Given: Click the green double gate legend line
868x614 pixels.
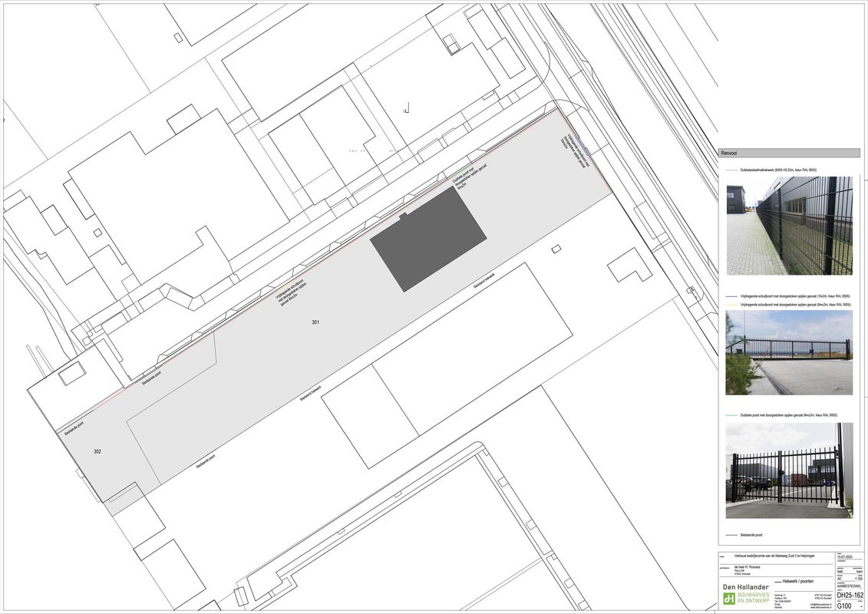Looking at the screenshot, I should [732, 415].
